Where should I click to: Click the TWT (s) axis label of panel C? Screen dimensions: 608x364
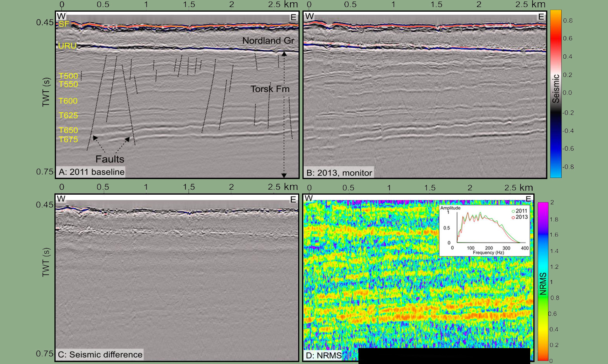click(x=46, y=263)
